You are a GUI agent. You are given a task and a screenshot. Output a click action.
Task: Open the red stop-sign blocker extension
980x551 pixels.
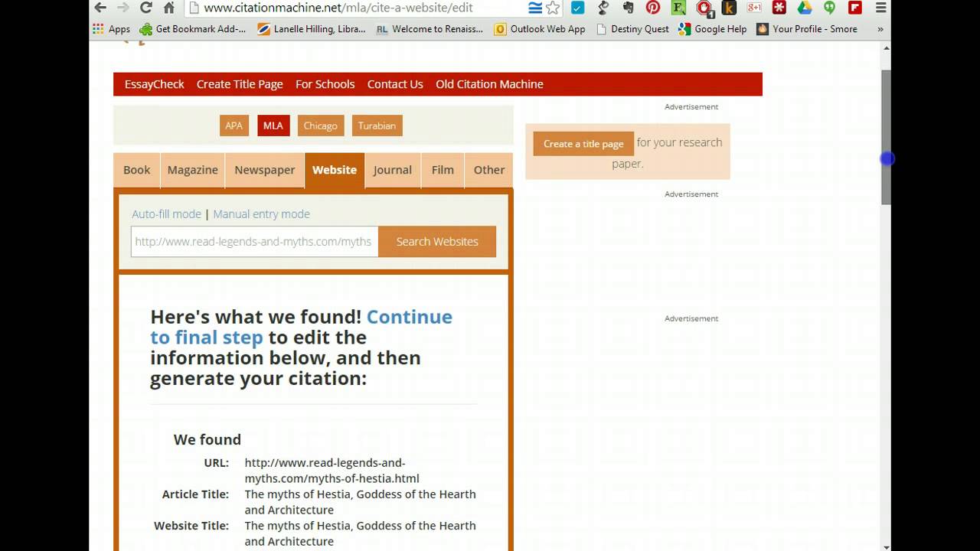pos(704,8)
